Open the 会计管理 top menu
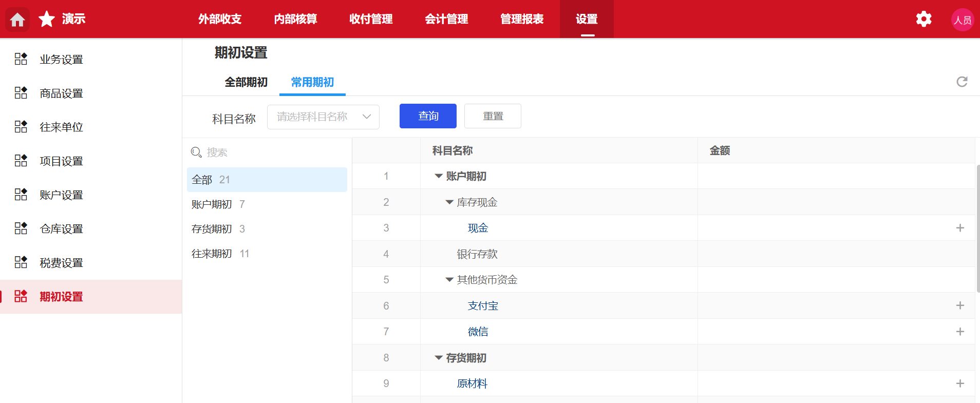 tap(446, 19)
